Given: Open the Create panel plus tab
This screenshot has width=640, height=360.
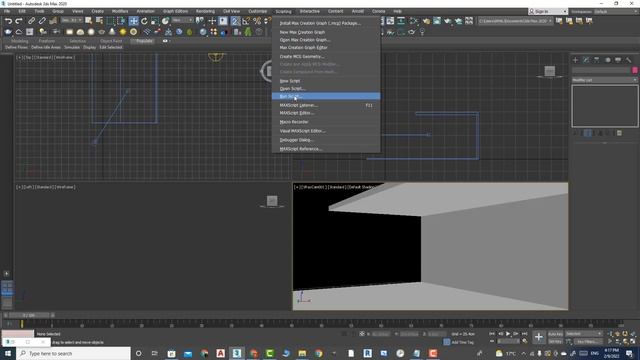Looking at the screenshot, I should tap(576, 60).
